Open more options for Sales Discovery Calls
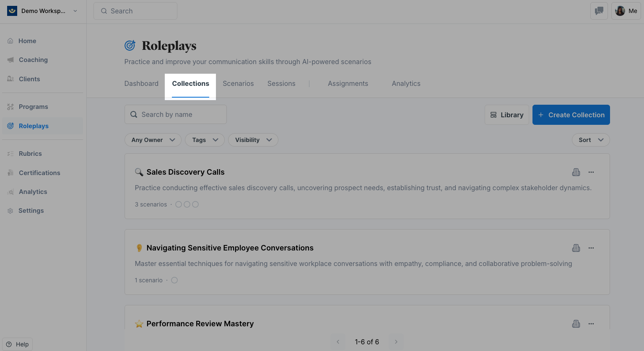The height and width of the screenshot is (351, 644). (591, 172)
